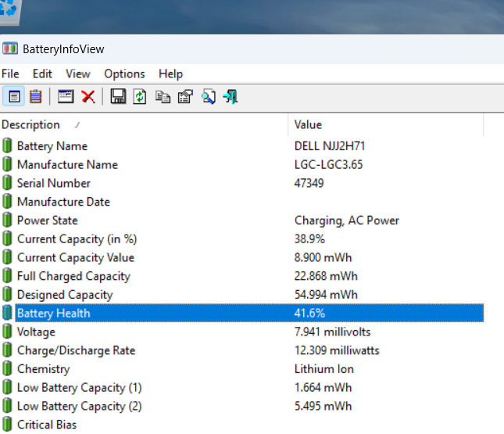Click the highlighted Battery Health row

click(241, 313)
